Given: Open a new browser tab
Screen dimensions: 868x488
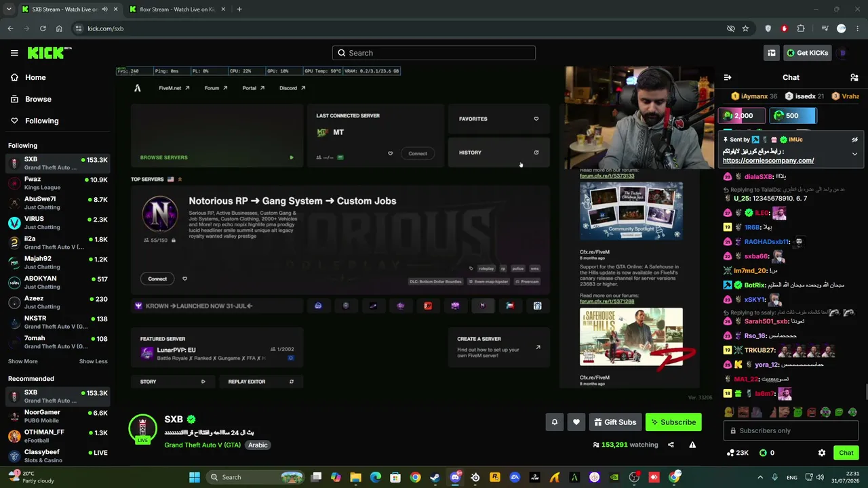Looking at the screenshot, I should (239, 9).
